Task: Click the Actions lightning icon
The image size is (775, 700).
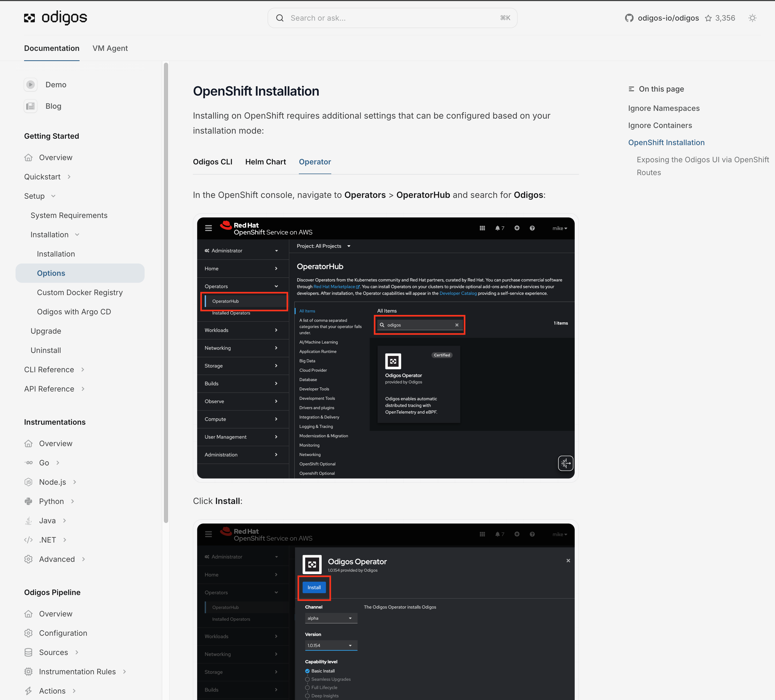Action: 28,691
